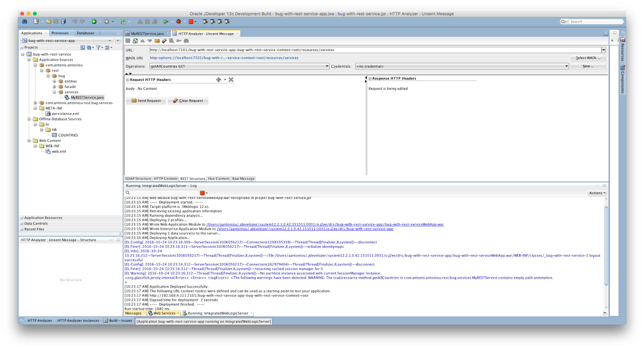The height and width of the screenshot is (350, 644).
Task: Click the Projects refresh icon
Action: 89,48
